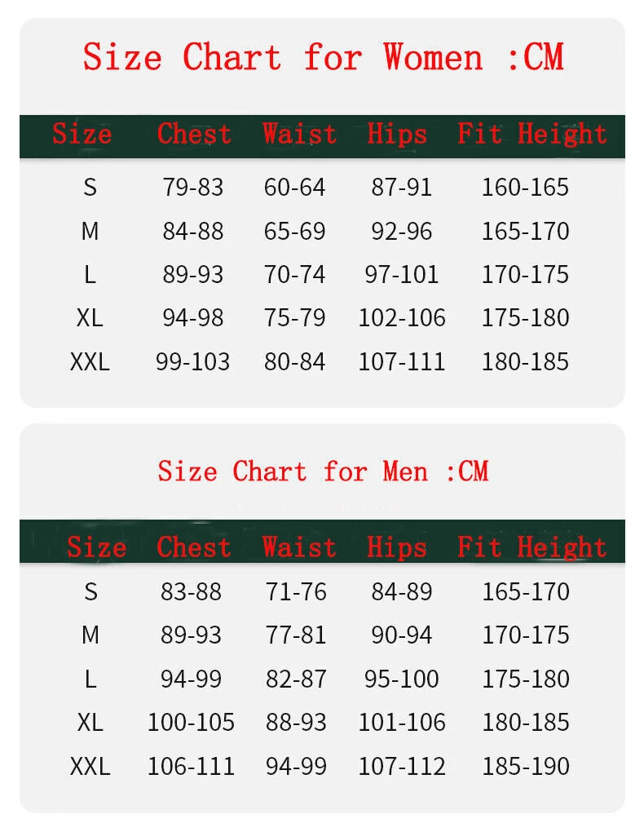Click the 'Size Chart for Men :CM' title
Image resolution: width=644 pixels, height=832 pixels.
[323, 471]
